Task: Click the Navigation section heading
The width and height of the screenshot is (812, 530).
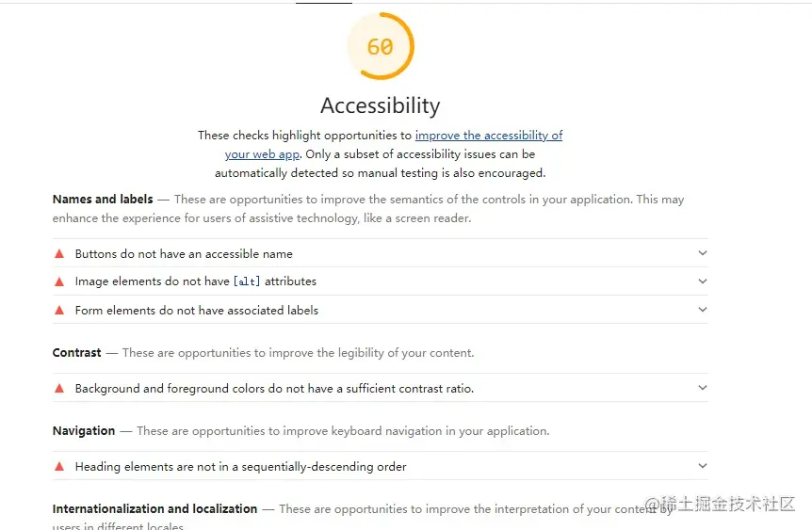Action: pyautogui.click(x=84, y=431)
